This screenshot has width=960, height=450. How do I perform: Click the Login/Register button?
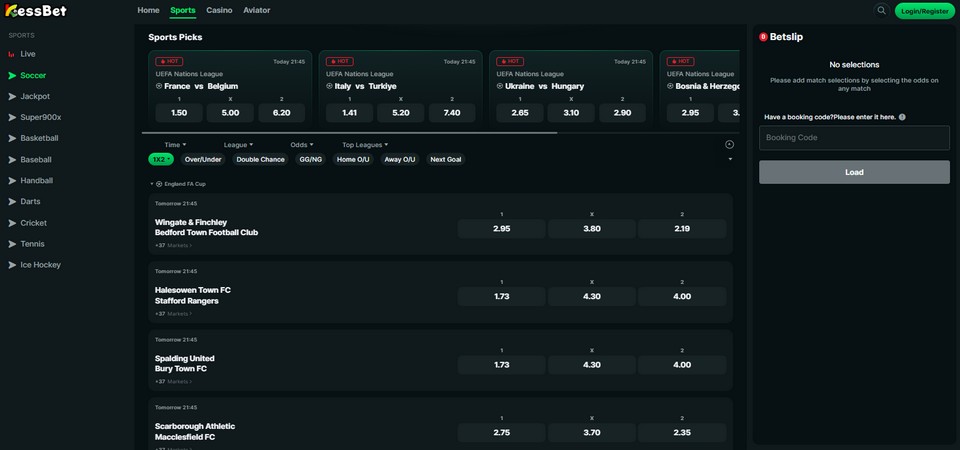point(924,11)
